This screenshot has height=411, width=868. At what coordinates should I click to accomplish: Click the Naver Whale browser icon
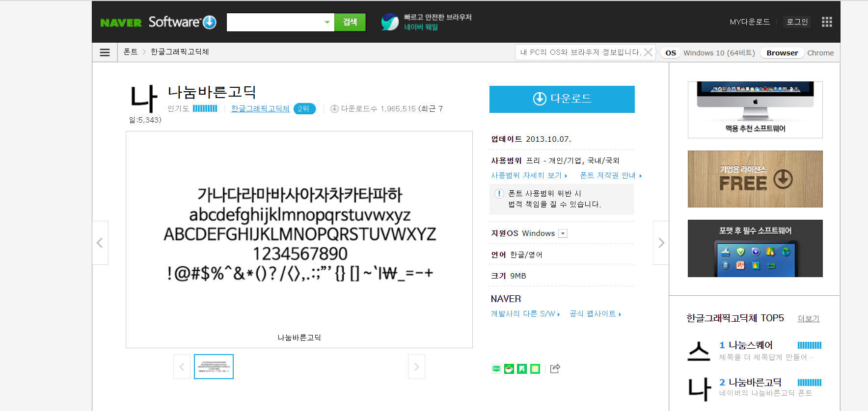(390, 22)
